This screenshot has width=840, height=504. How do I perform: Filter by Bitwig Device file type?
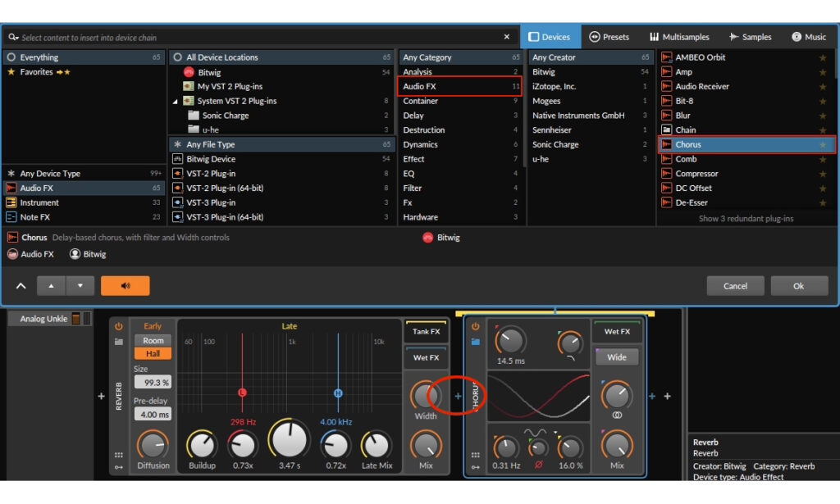tap(282, 159)
